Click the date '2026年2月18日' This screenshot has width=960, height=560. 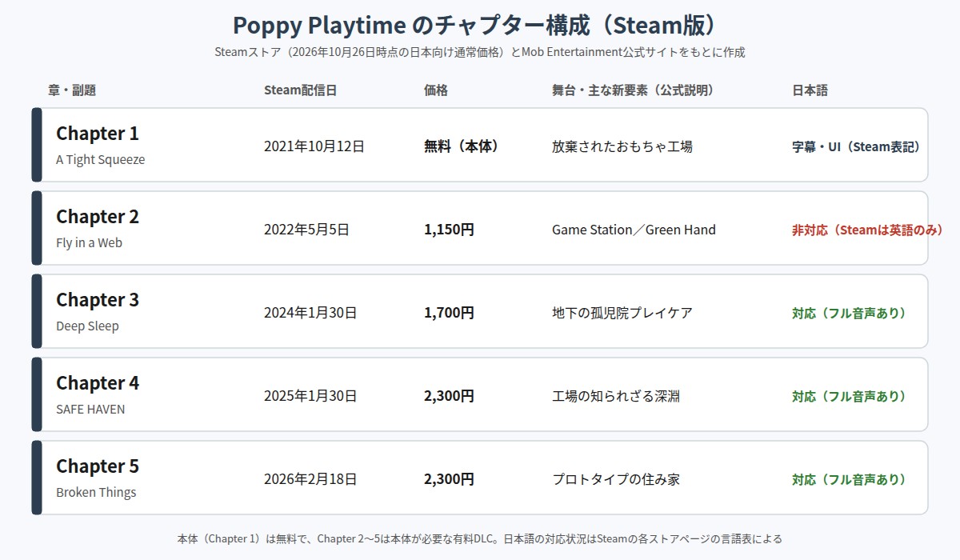coord(310,479)
